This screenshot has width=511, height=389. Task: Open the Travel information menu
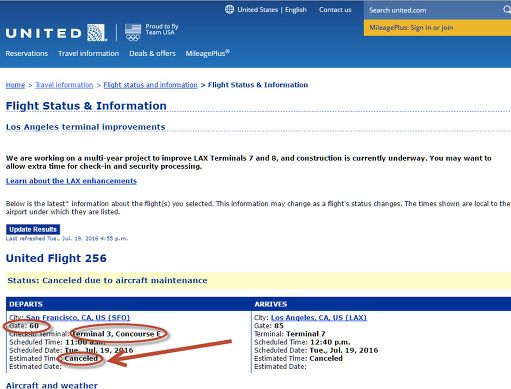(88, 53)
